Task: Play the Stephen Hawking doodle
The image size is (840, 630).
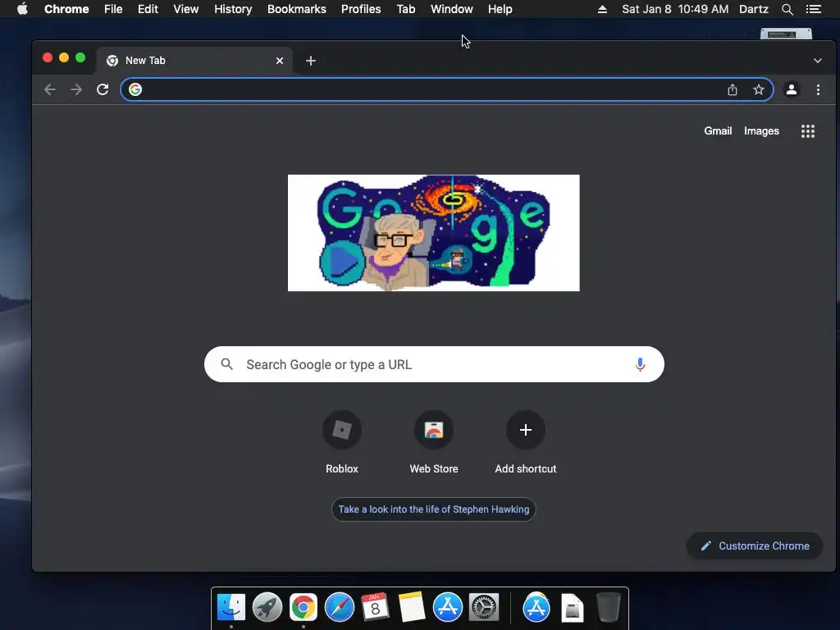Action: click(x=343, y=262)
